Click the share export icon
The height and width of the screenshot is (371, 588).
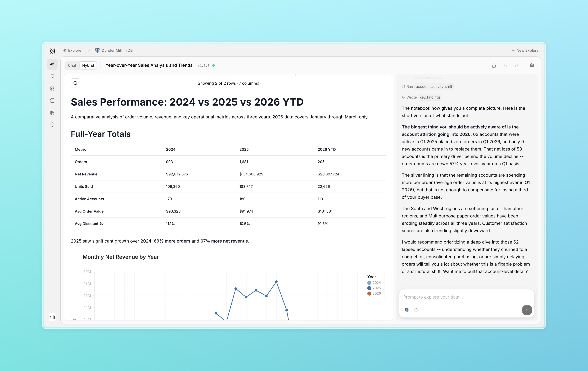click(494, 65)
